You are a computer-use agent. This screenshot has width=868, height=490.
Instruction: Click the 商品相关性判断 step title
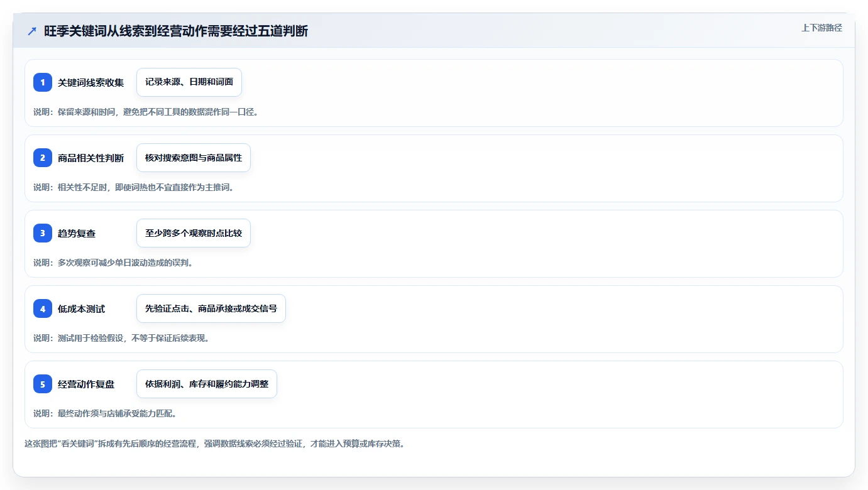91,158
